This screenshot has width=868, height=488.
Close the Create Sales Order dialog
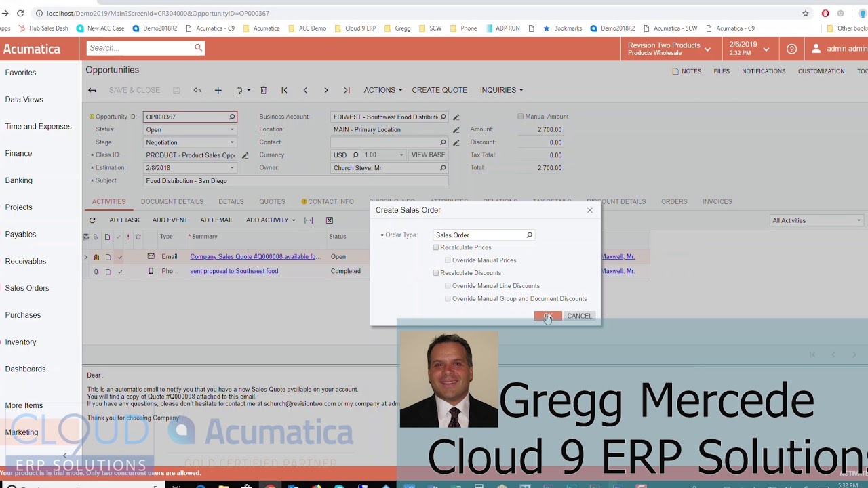coord(590,210)
